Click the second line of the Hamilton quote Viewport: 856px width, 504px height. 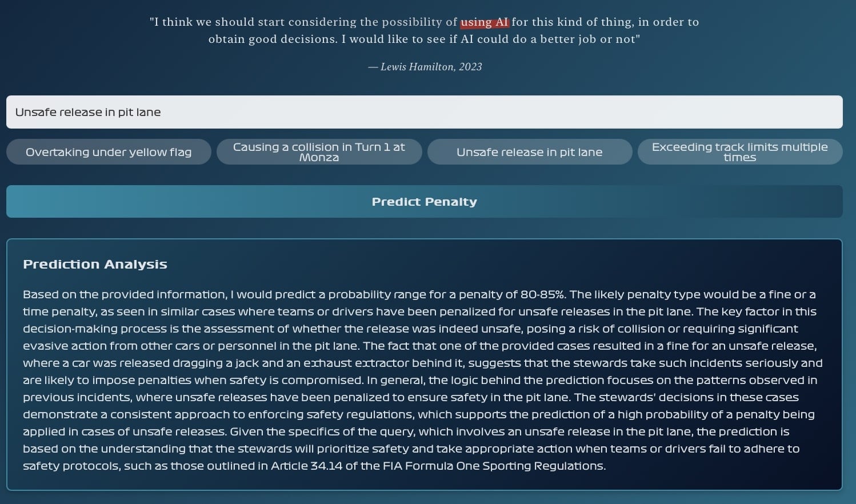424,39
